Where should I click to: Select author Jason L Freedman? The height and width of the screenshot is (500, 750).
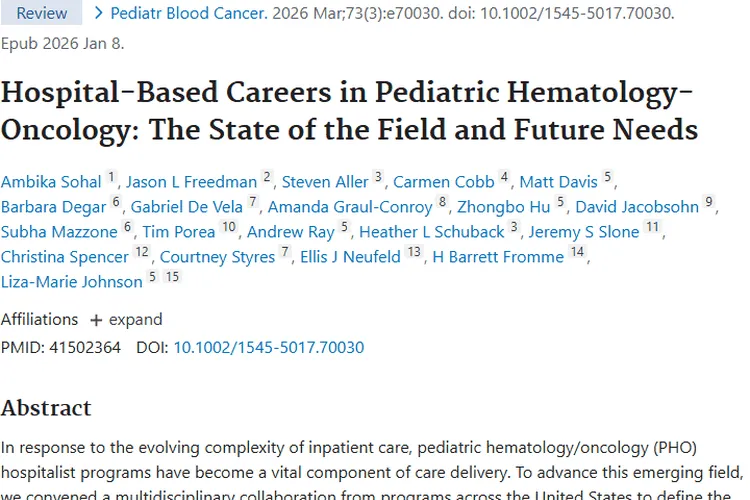pyautogui.click(x=192, y=182)
